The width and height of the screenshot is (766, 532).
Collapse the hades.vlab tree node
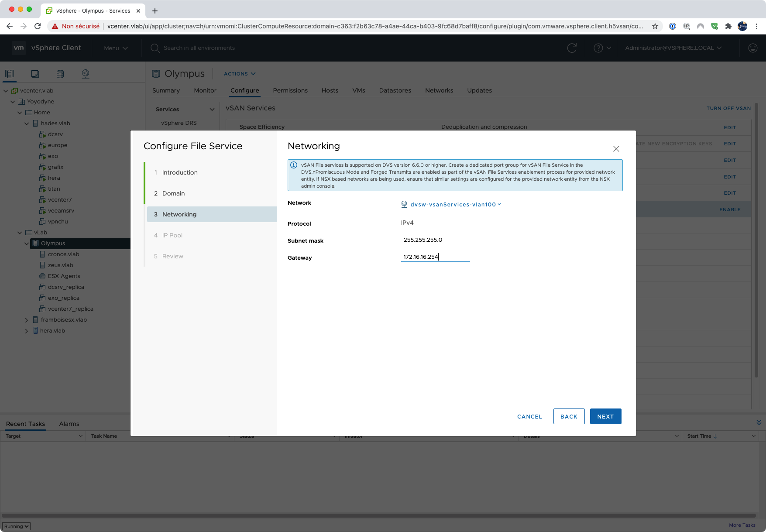click(x=27, y=124)
